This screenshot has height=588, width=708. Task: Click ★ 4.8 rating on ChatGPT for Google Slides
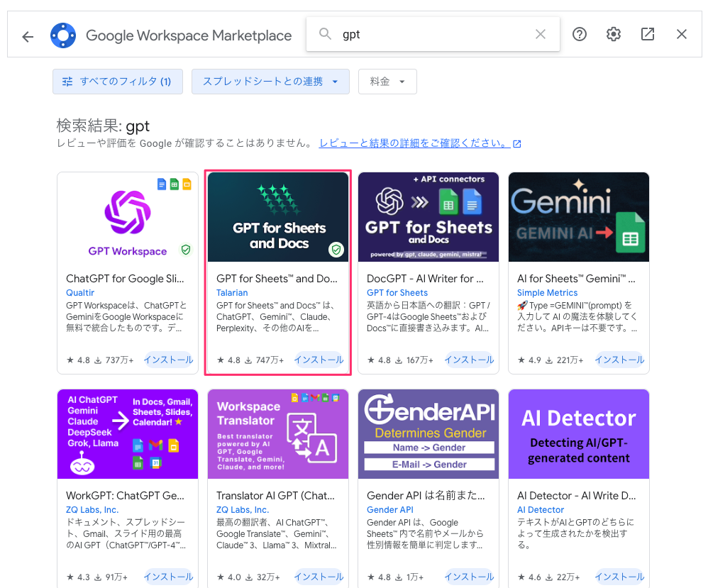(x=78, y=360)
